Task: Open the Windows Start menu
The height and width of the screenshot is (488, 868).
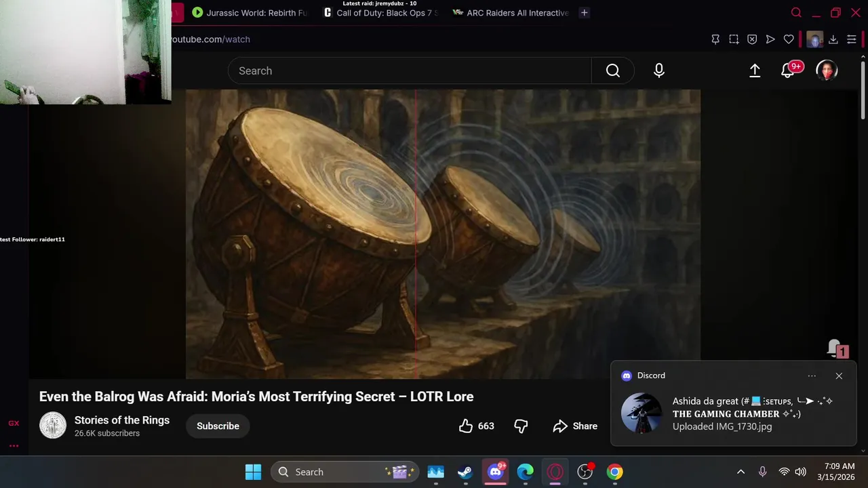Action: (x=253, y=472)
